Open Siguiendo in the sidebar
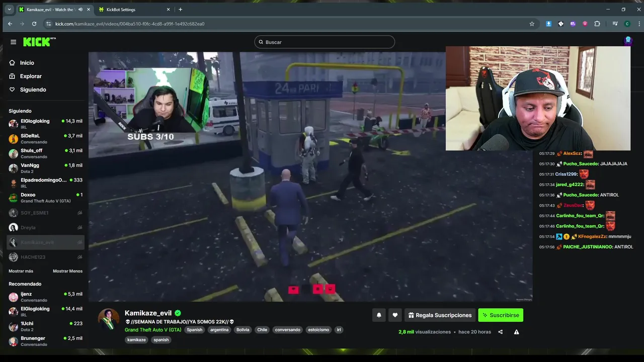 (33, 89)
